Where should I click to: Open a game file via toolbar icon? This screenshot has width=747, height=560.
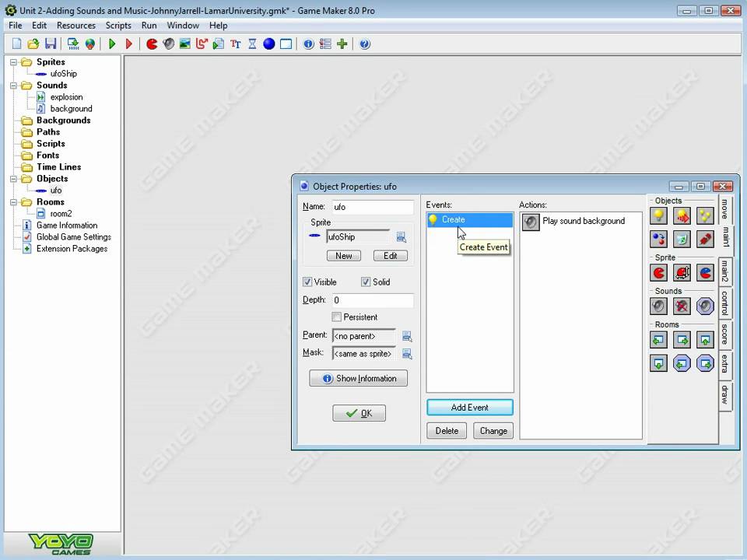(33, 44)
